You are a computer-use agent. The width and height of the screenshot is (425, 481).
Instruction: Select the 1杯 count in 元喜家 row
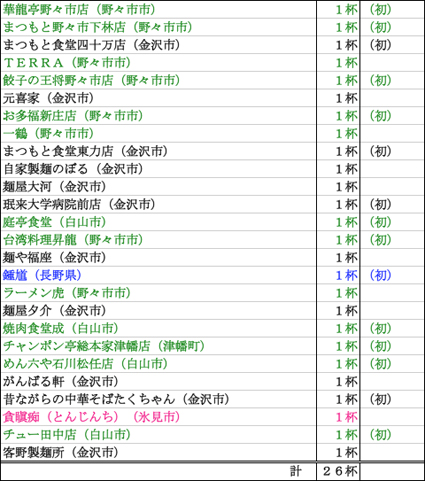[346, 98]
